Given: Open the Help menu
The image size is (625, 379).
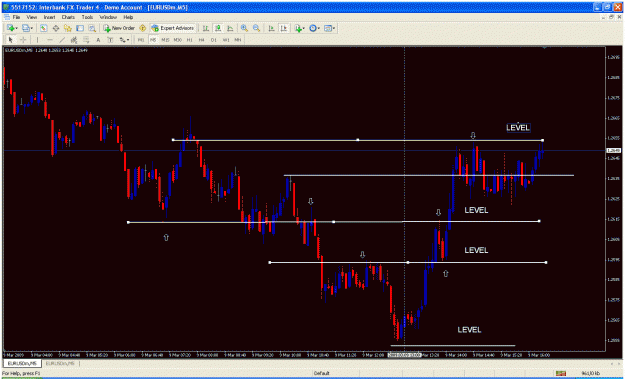Looking at the screenshot, I should pyautogui.click(x=128, y=18).
